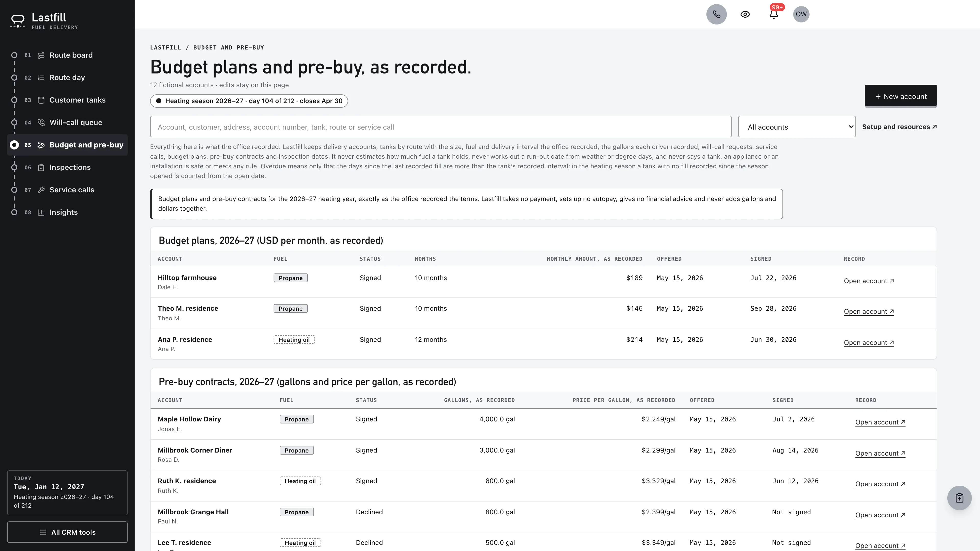Click Declined status for Millbrook Grange Hall
This screenshot has width=980, height=551.
(369, 512)
